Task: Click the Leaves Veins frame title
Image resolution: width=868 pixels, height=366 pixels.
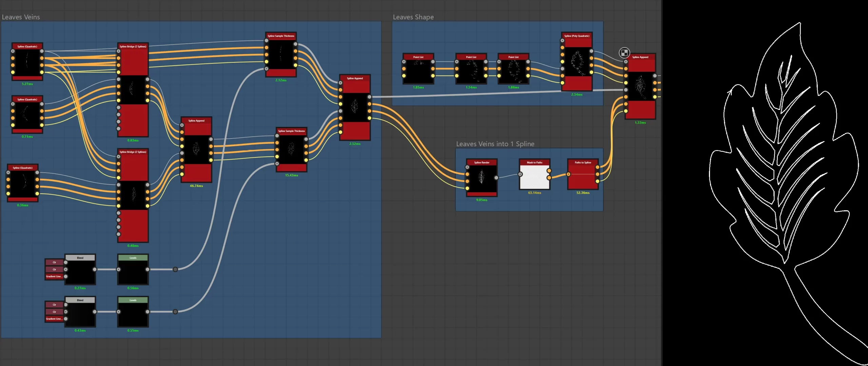Action: [x=21, y=17]
